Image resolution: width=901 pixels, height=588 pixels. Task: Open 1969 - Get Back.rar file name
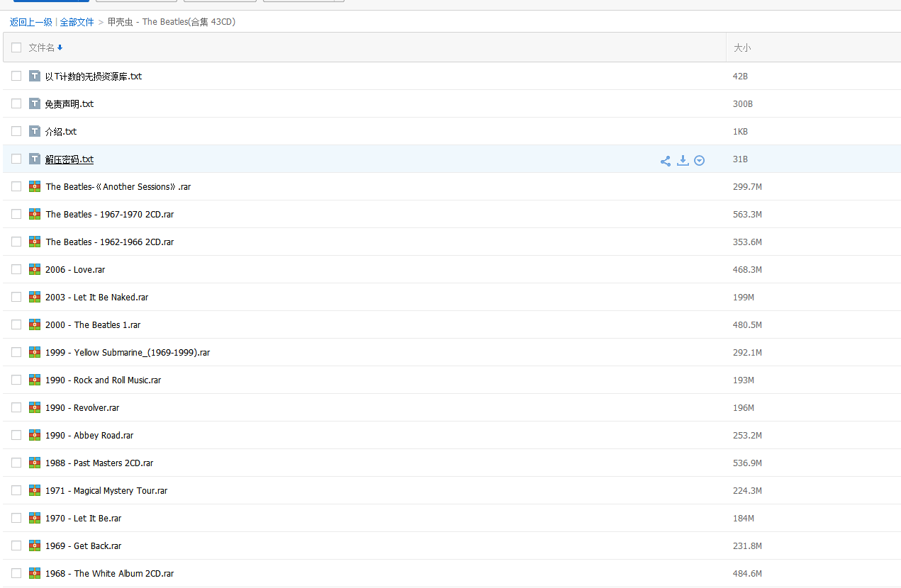point(84,546)
